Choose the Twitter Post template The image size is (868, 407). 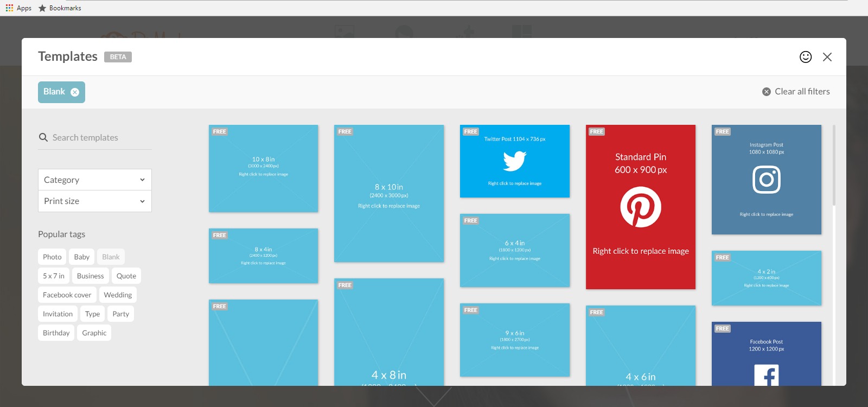(x=515, y=161)
